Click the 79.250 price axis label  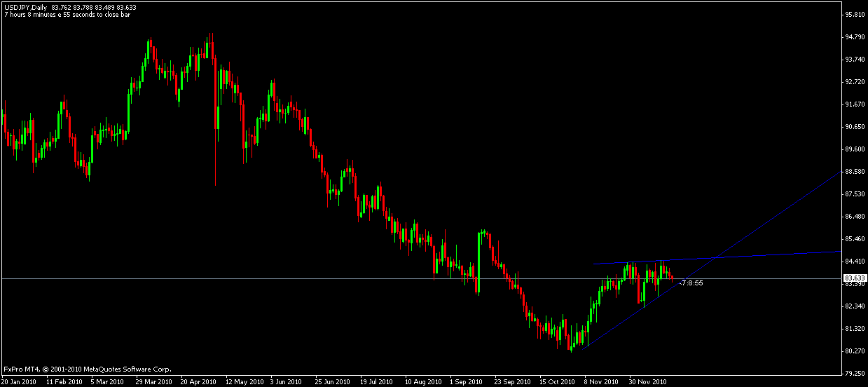tap(853, 373)
